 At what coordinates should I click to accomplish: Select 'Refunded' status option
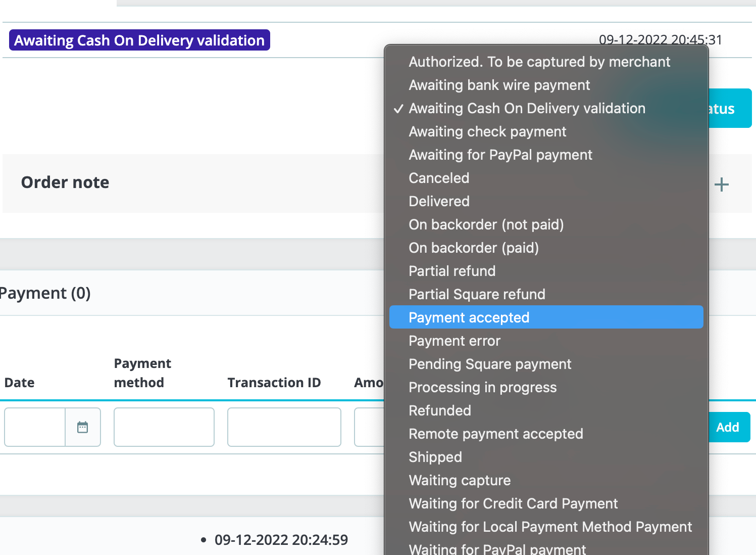[439, 410]
